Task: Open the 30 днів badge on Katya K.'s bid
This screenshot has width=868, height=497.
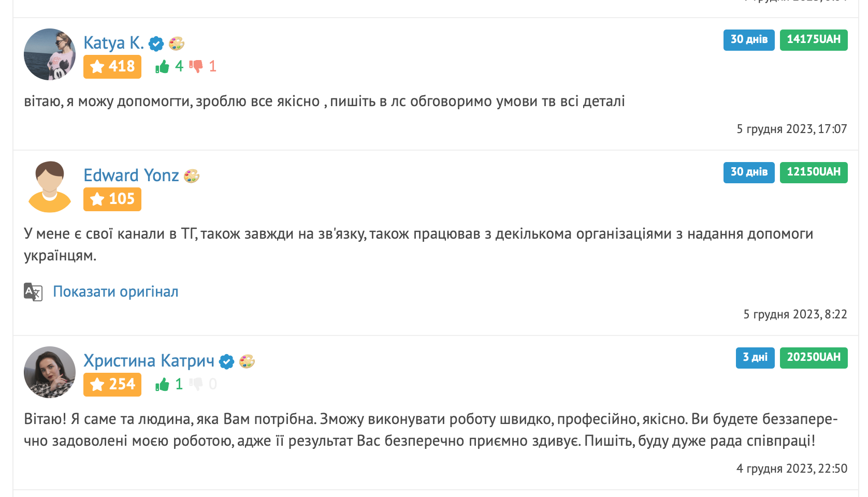Action: [748, 40]
